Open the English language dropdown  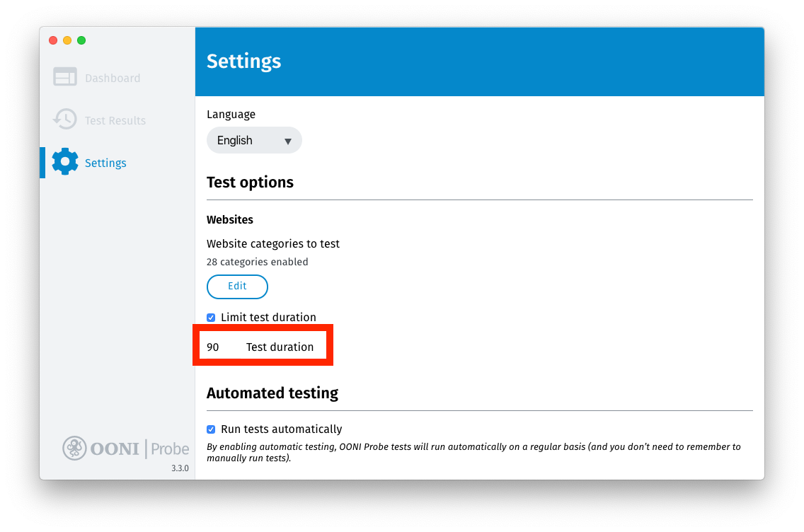[x=253, y=140]
